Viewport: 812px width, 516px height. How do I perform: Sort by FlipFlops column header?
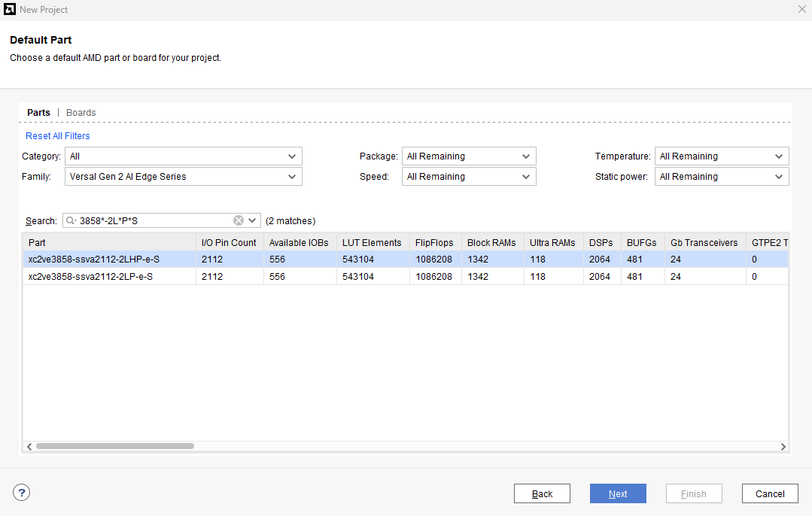[x=435, y=243]
